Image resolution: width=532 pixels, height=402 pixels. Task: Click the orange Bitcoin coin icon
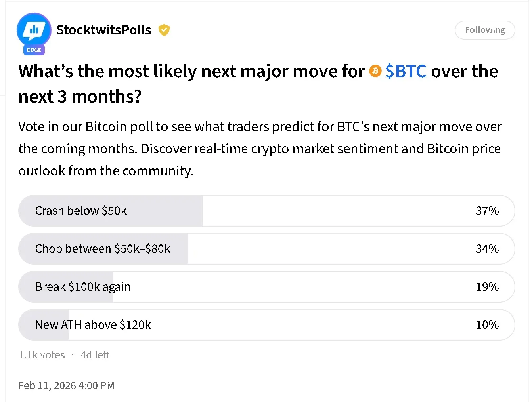pos(375,71)
